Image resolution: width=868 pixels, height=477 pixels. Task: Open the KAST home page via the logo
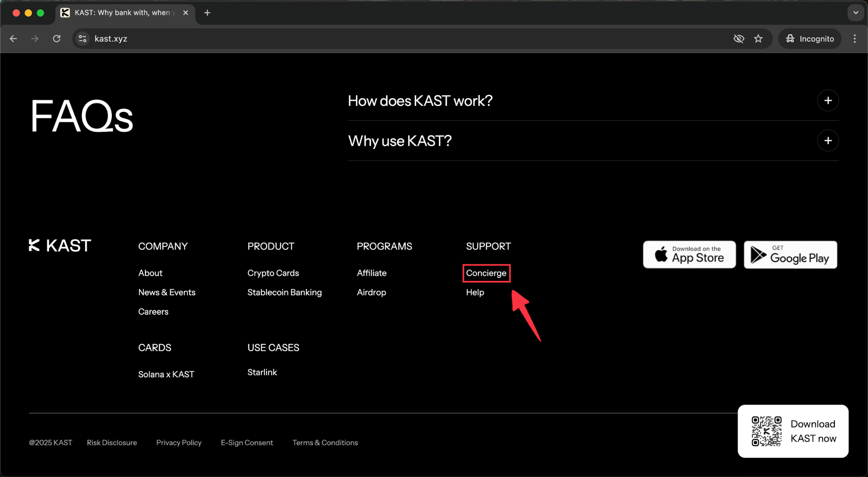59,245
